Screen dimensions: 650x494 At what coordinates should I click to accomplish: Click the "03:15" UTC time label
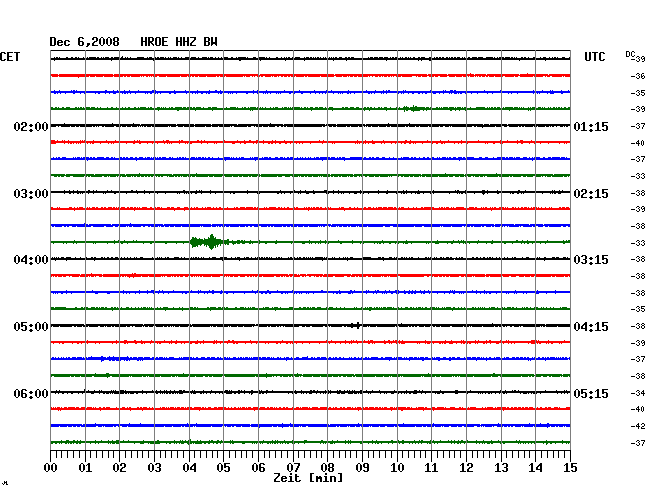pyautogui.click(x=591, y=260)
